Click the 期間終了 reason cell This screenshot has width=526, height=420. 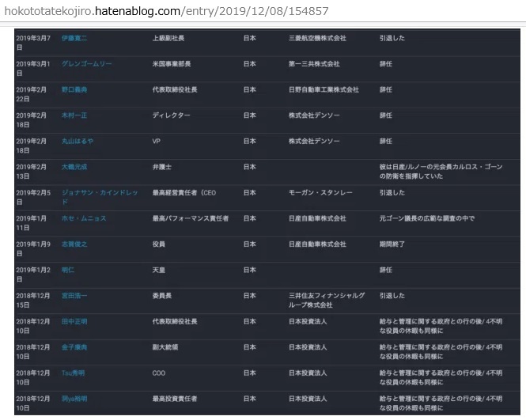(392, 244)
